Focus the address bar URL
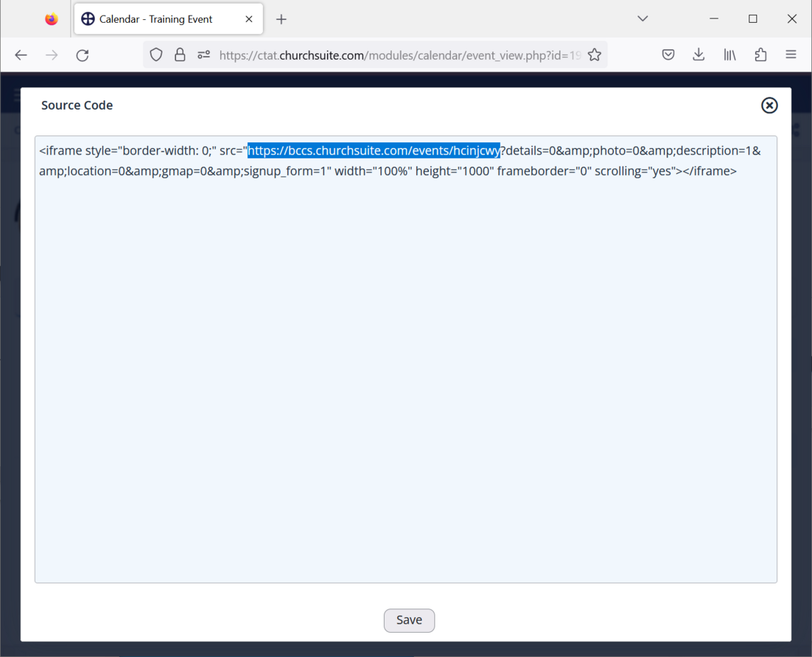The height and width of the screenshot is (657, 812). click(400, 56)
